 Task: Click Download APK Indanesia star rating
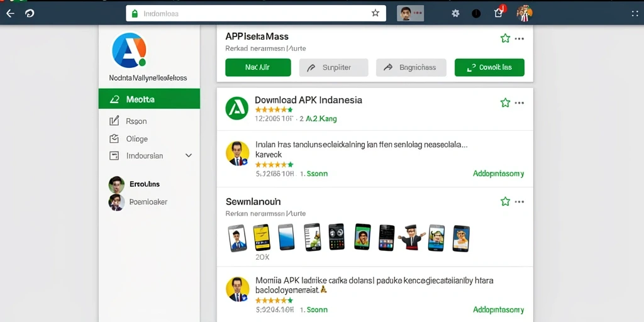(274, 109)
